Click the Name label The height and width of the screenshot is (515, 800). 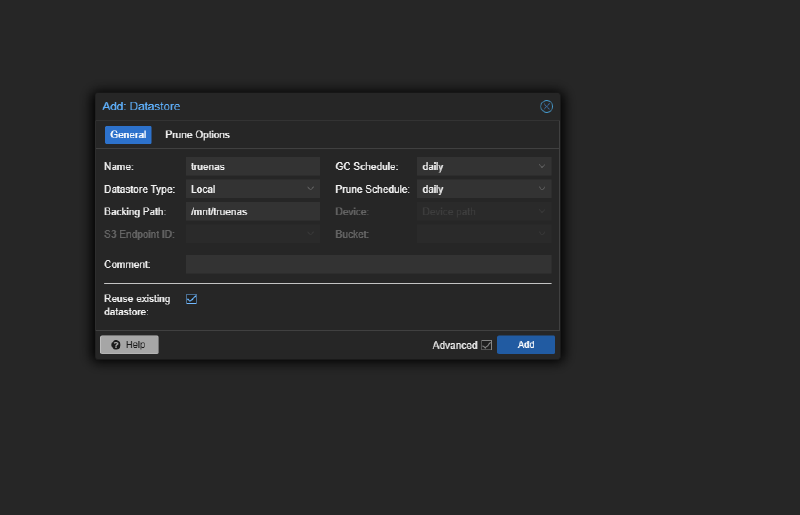[118, 166]
